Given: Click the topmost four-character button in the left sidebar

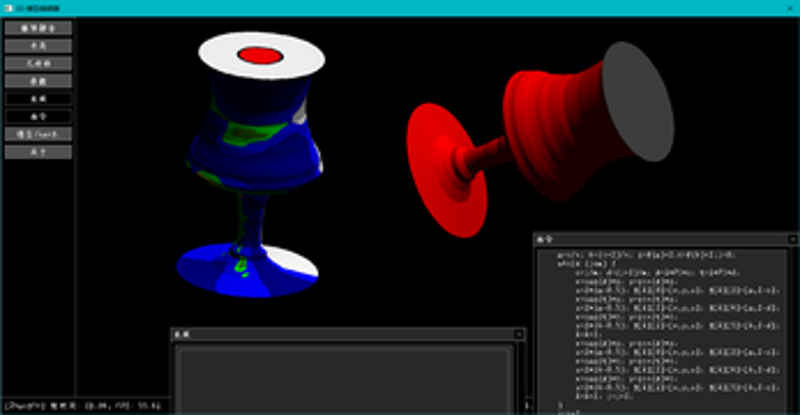Looking at the screenshot, I should (x=38, y=28).
